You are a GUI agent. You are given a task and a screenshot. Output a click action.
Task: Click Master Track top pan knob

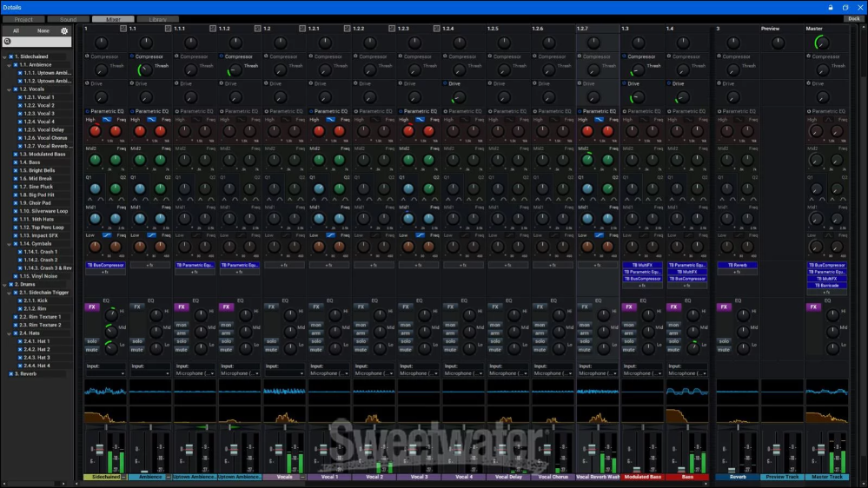(x=822, y=43)
